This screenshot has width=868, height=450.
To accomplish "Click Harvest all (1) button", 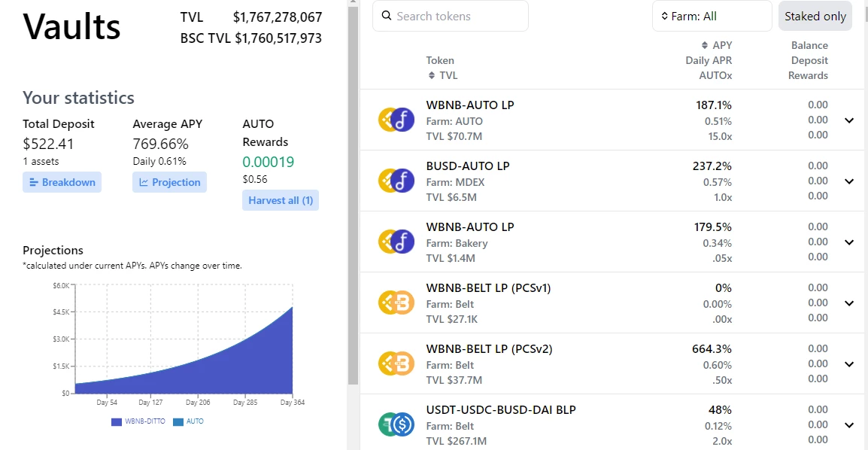I will 280,200.
